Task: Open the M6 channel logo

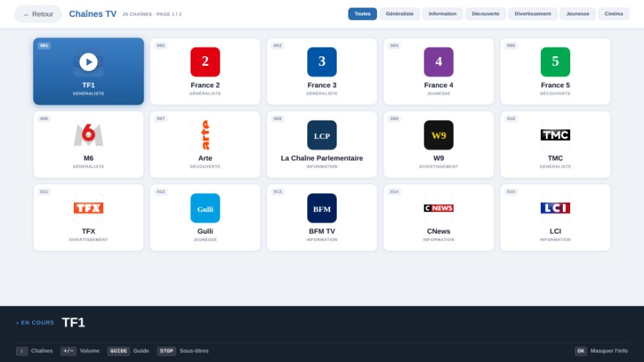Action: [x=89, y=135]
